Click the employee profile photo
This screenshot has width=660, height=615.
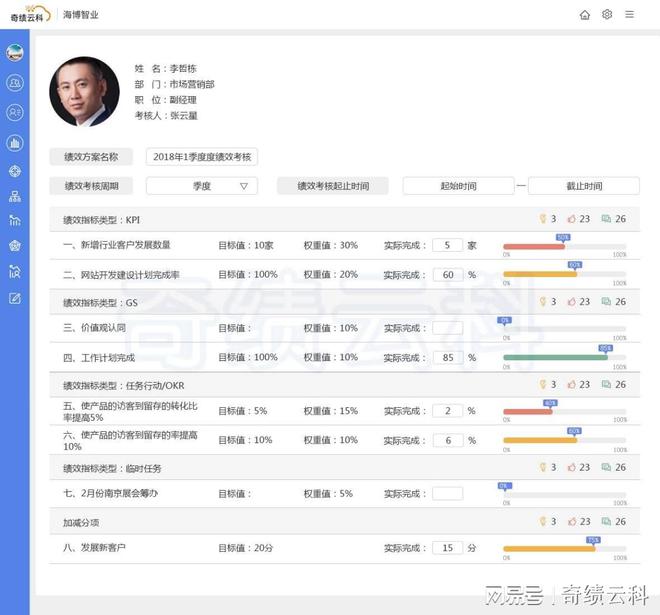84,92
